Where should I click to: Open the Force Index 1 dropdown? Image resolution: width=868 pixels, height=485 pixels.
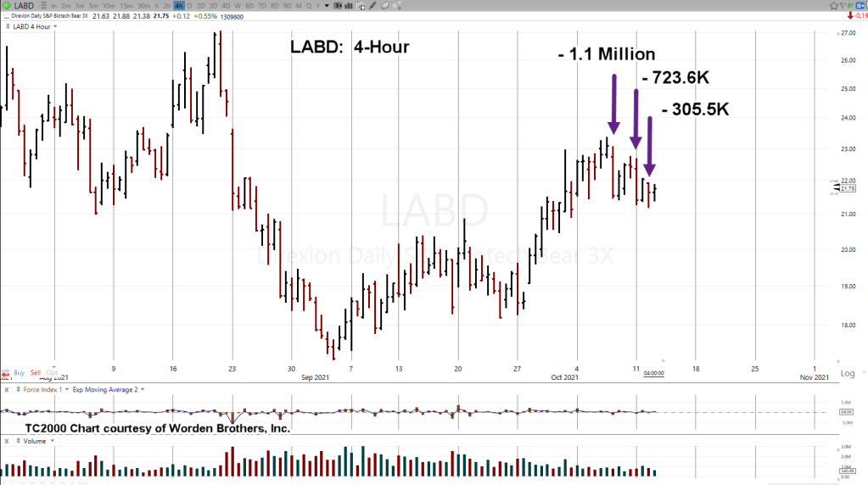point(42,389)
